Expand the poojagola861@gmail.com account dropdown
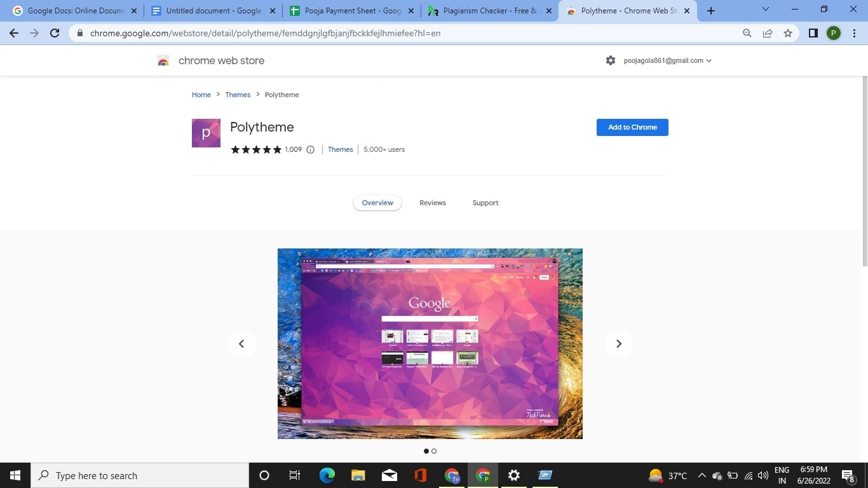The height and width of the screenshot is (488, 868). pyautogui.click(x=667, y=60)
